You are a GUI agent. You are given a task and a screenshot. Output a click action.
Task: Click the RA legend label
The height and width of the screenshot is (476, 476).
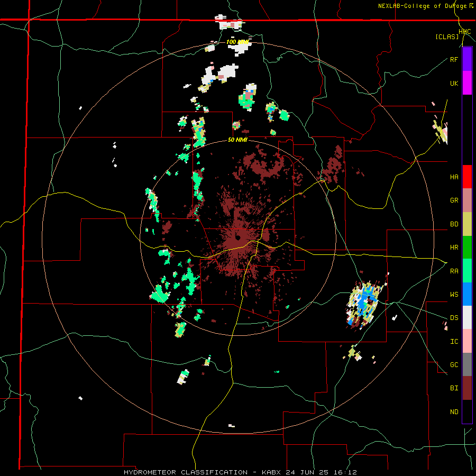(x=454, y=271)
